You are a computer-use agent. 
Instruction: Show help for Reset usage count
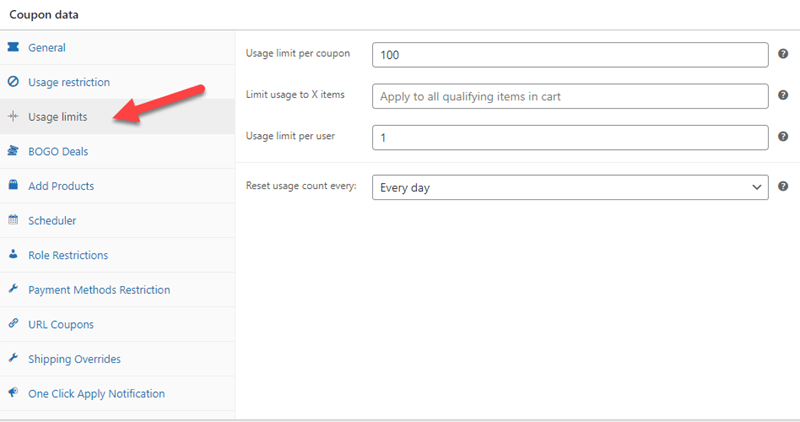pos(783,186)
